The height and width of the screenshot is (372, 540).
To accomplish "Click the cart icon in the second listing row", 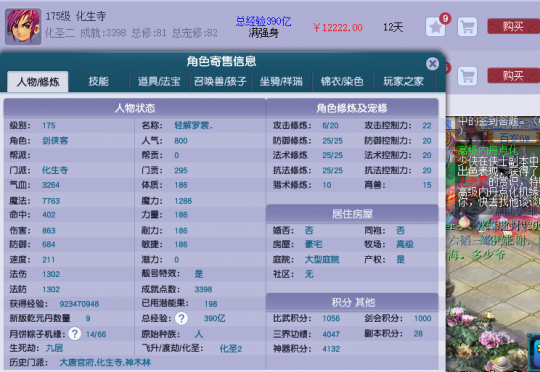I will [x=467, y=76].
